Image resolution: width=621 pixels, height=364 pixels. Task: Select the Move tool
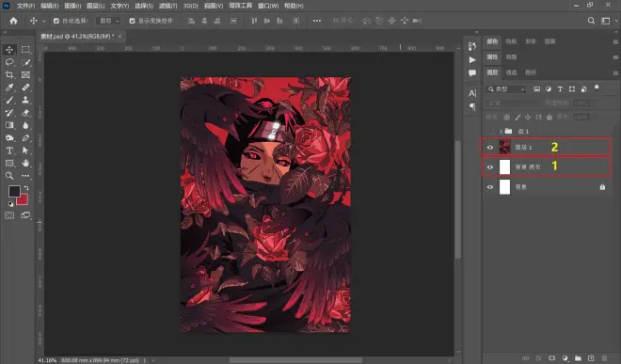pyautogui.click(x=9, y=50)
